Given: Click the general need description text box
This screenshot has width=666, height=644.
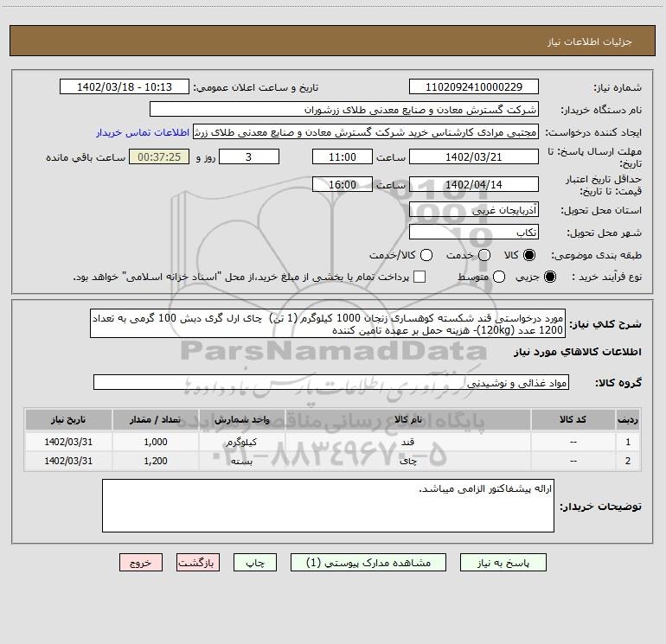Looking at the screenshot, I should click(x=328, y=324).
